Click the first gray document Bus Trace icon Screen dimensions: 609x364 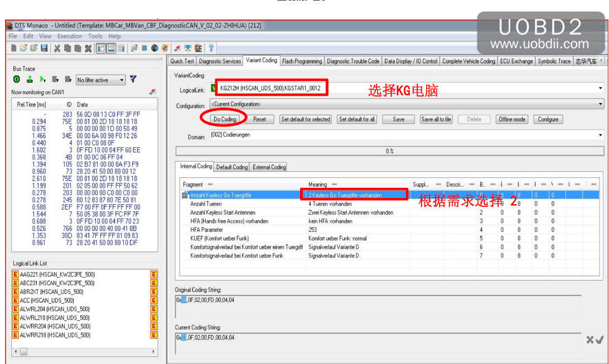(55, 79)
